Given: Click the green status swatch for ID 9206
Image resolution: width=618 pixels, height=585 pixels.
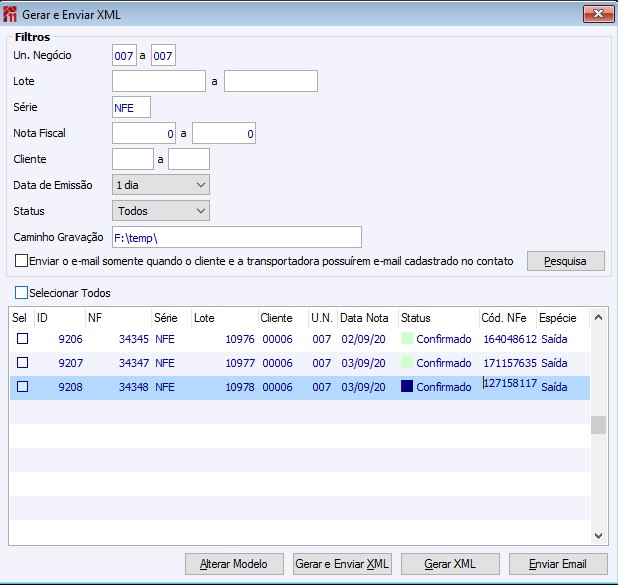Looking at the screenshot, I should tap(406, 339).
